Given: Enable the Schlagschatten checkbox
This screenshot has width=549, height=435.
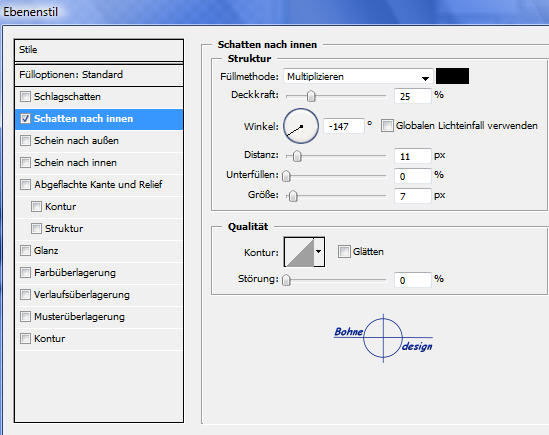Looking at the screenshot, I should point(25,97).
